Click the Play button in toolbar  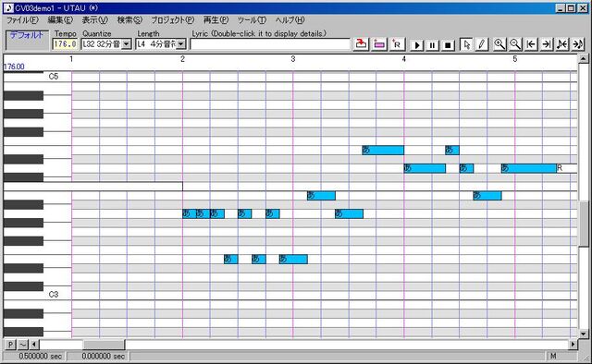click(x=417, y=45)
